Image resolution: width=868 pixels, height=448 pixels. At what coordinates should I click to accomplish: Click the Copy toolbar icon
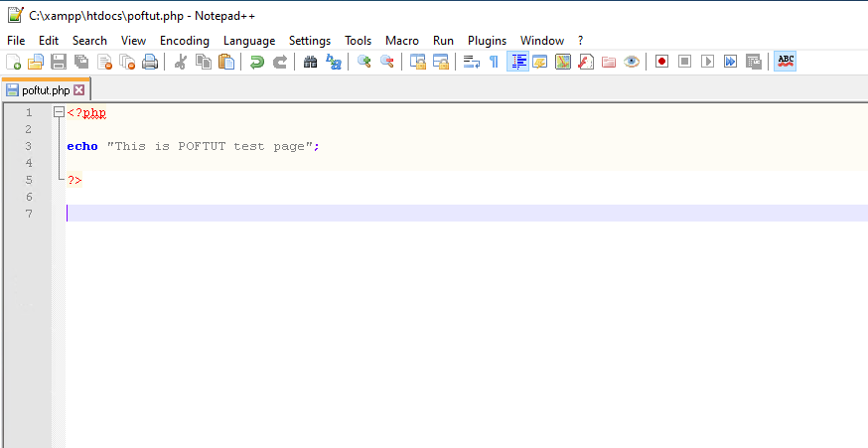204,62
